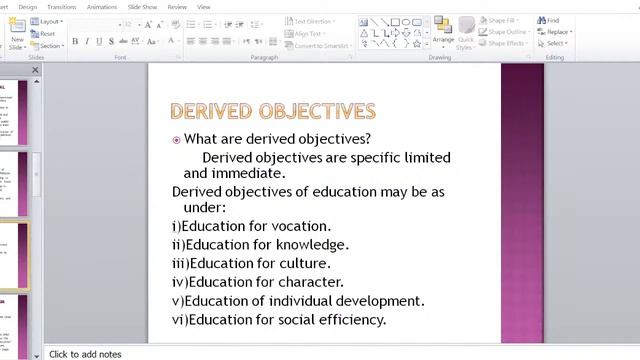Open the Animations ribbon tab

(x=102, y=7)
